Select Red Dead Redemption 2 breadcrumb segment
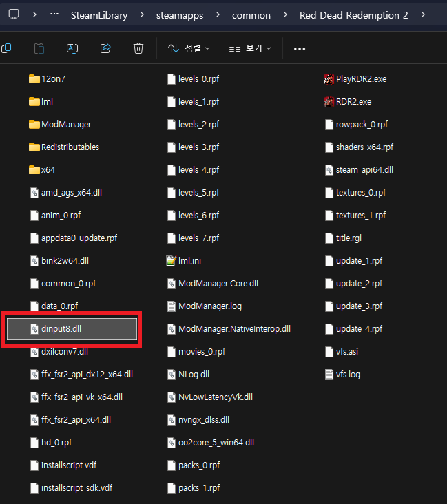 (x=354, y=15)
